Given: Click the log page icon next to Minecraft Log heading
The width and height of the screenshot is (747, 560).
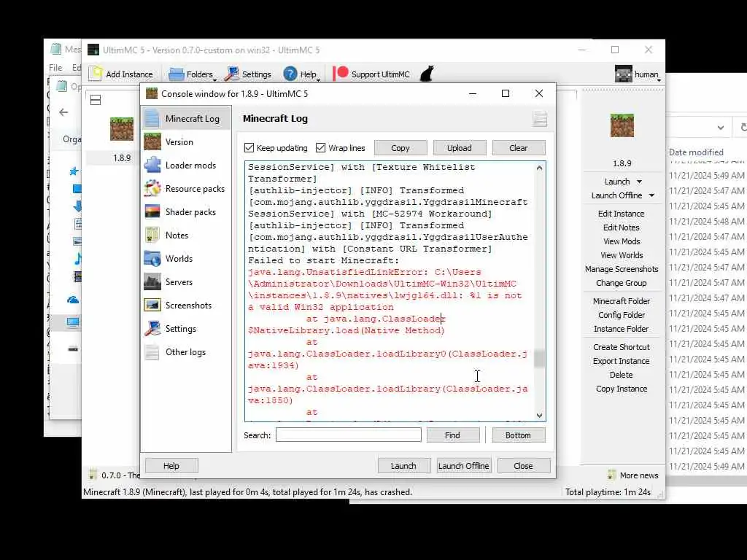Looking at the screenshot, I should (x=539, y=119).
